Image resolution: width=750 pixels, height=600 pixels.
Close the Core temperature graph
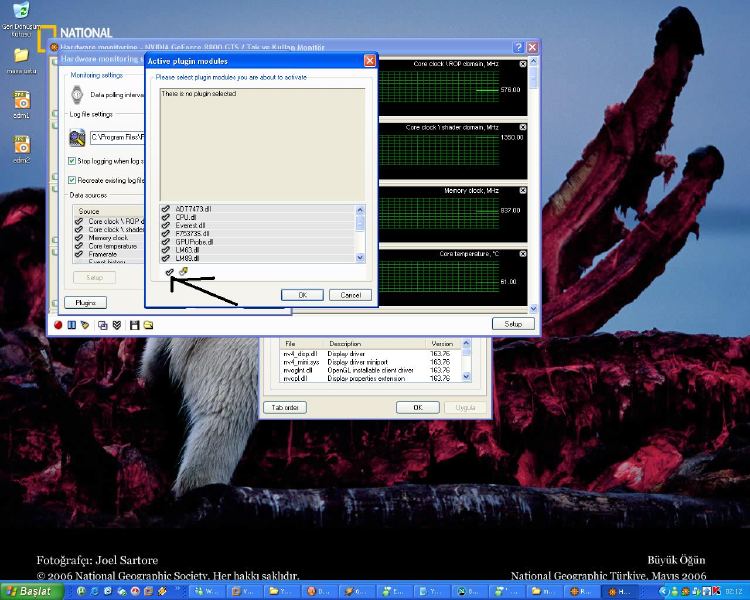coord(523,254)
